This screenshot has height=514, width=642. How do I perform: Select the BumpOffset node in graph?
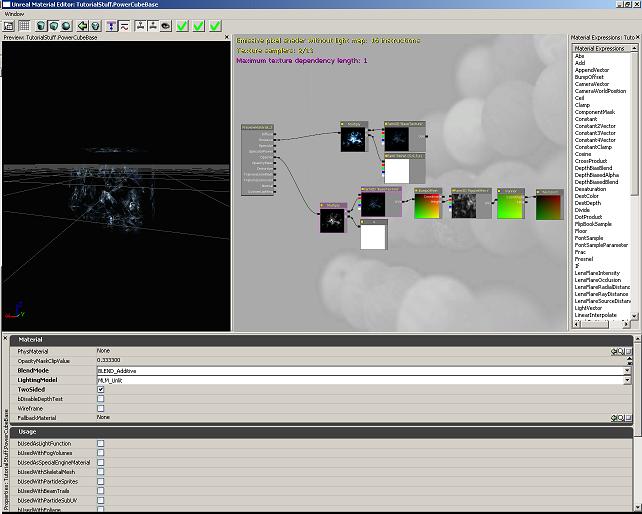coord(428,203)
